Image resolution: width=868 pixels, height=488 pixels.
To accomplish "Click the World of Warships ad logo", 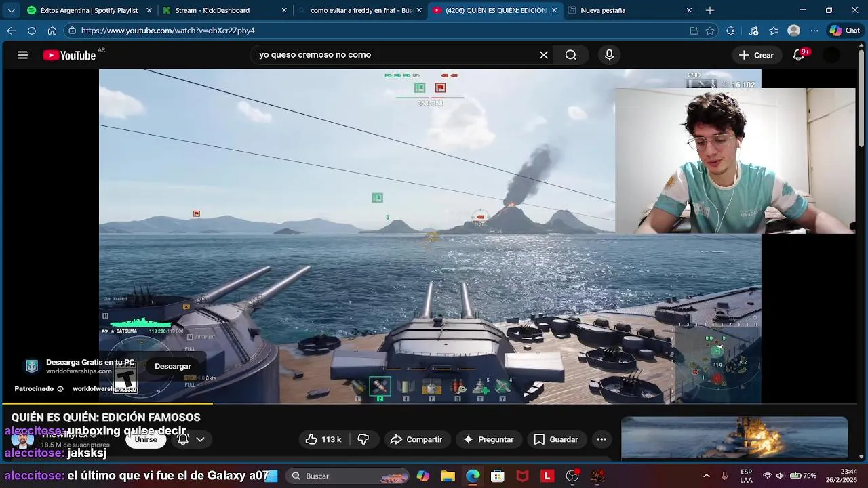I will point(31,367).
